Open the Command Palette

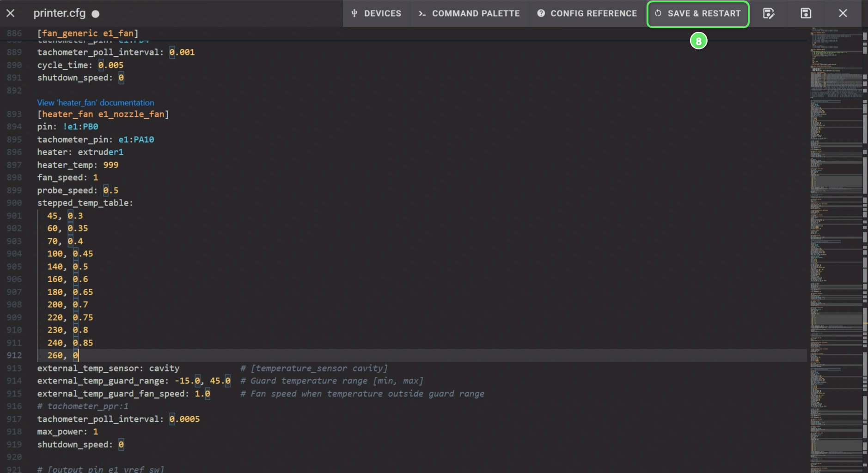[469, 13]
